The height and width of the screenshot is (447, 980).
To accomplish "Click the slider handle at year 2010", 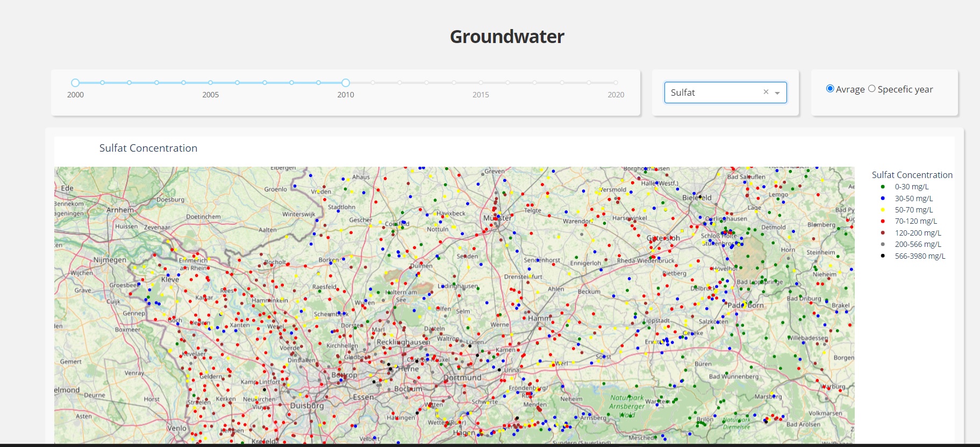I will pos(346,83).
